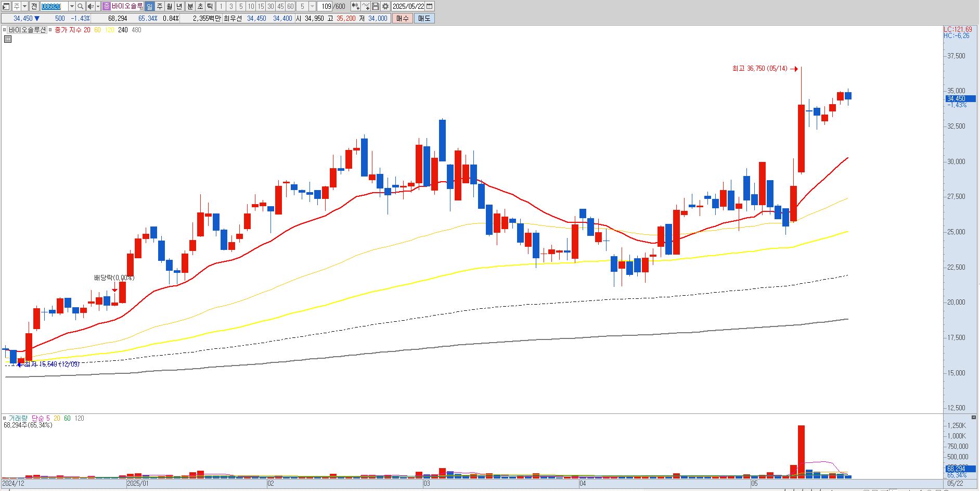Expand the stock code history dropdown
The image size is (980, 491).
pyautogui.click(x=72, y=6)
